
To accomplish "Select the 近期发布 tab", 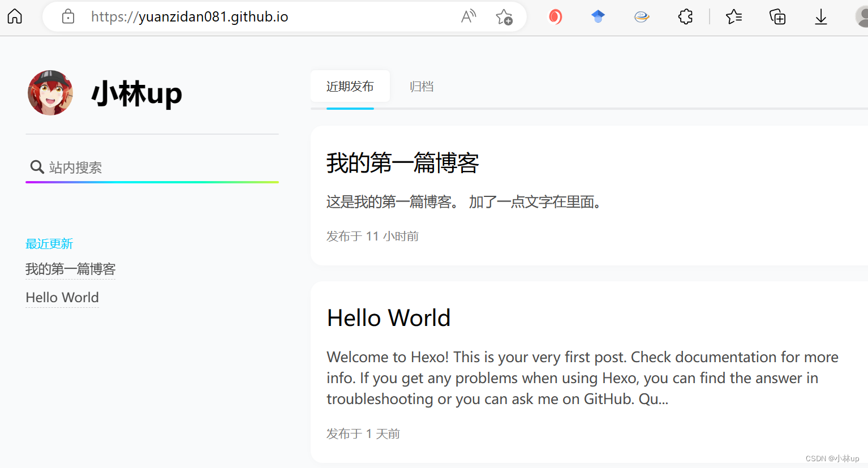I will (350, 86).
